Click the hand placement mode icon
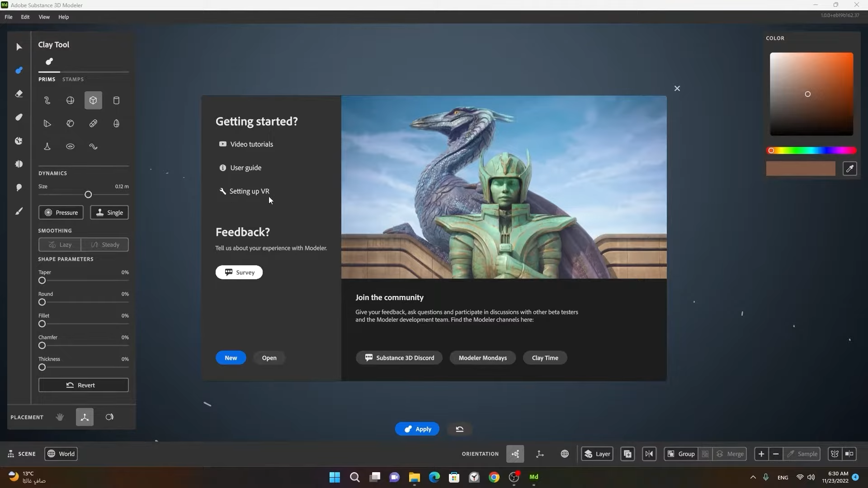This screenshot has width=868, height=488. [x=60, y=417]
